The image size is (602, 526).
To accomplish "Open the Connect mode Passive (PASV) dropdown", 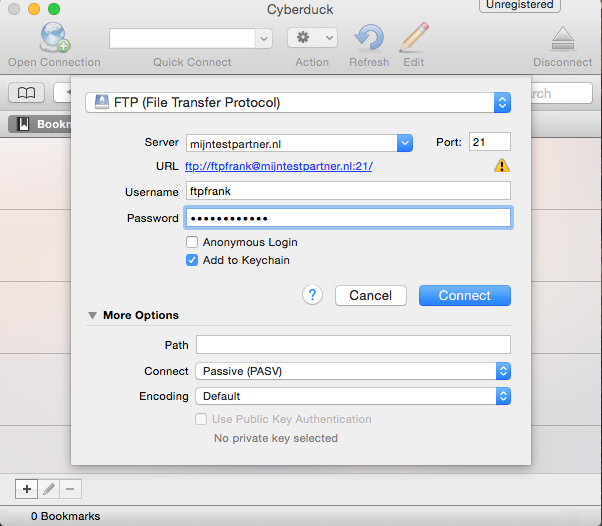I will [x=353, y=371].
